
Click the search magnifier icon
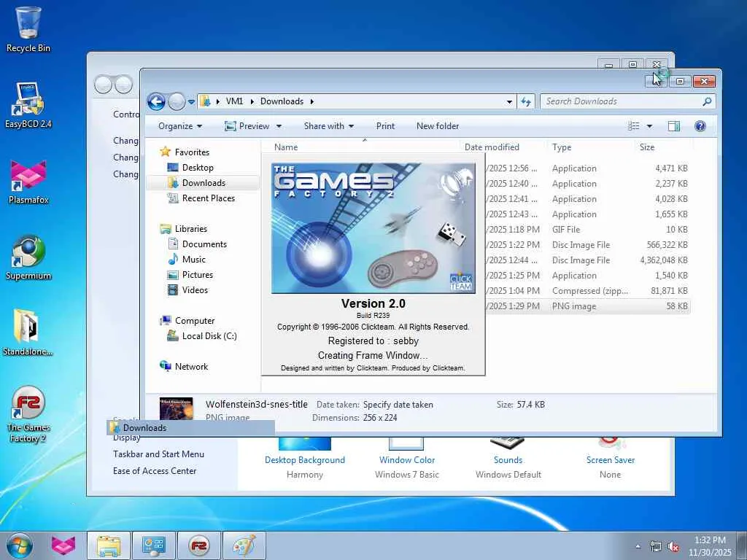(707, 101)
